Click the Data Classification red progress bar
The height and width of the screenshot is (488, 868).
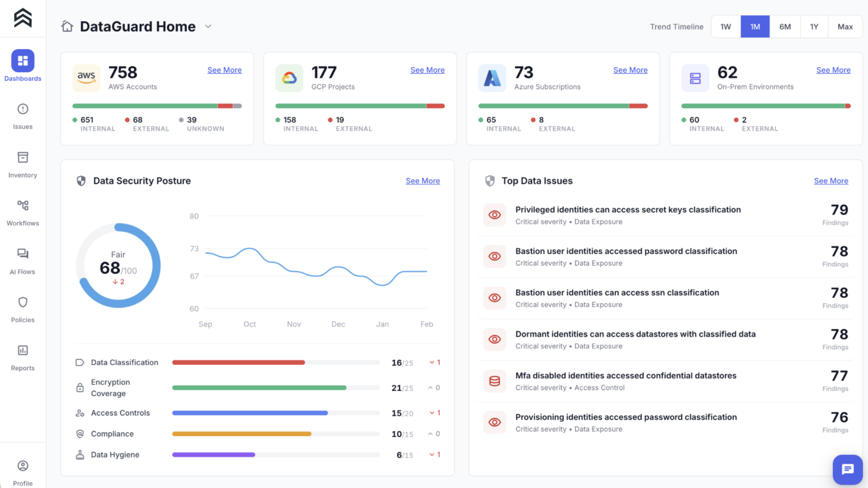tap(239, 362)
